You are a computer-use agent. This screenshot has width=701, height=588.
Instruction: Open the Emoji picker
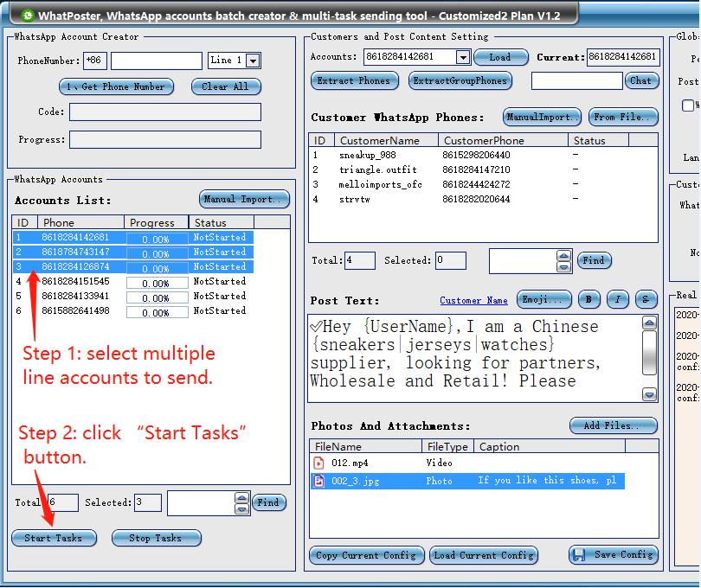click(x=544, y=299)
